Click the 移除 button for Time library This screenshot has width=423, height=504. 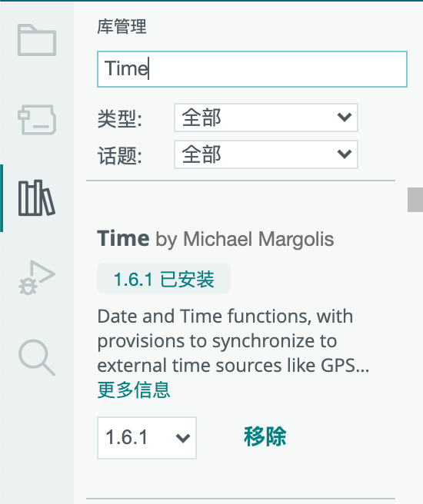point(265,437)
